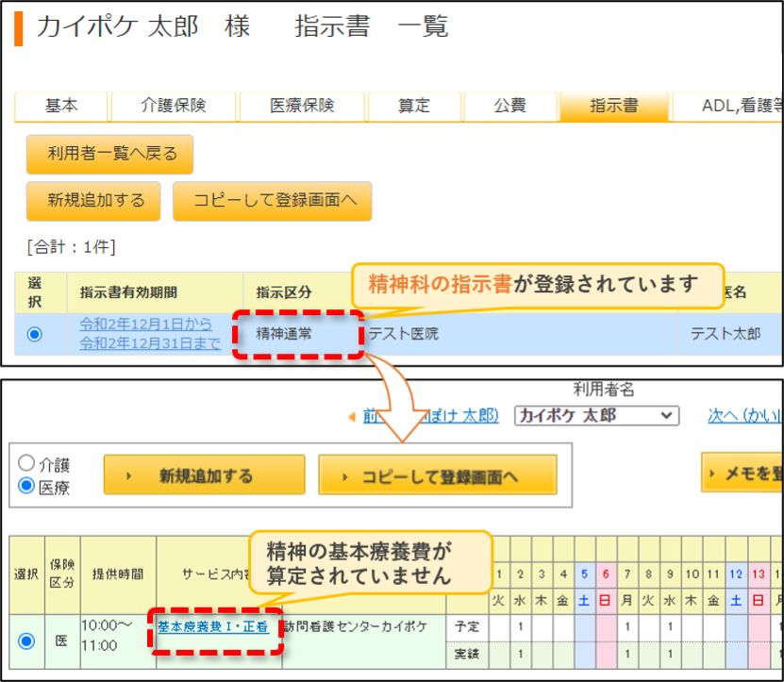Image resolution: width=784 pixels, height=682 pixels.
Task: Click 利用者一覧へ戻る button
Action: [110, 154]
